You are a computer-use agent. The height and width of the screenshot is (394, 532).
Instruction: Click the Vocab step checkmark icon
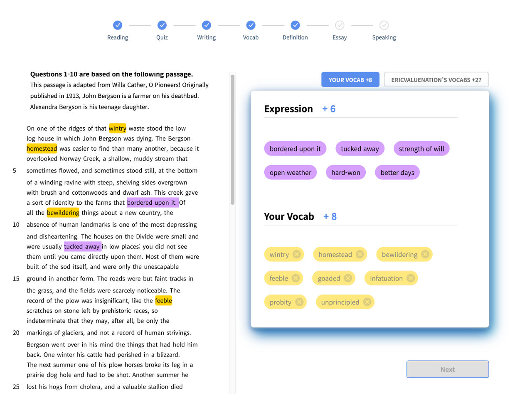pos(251,25)
